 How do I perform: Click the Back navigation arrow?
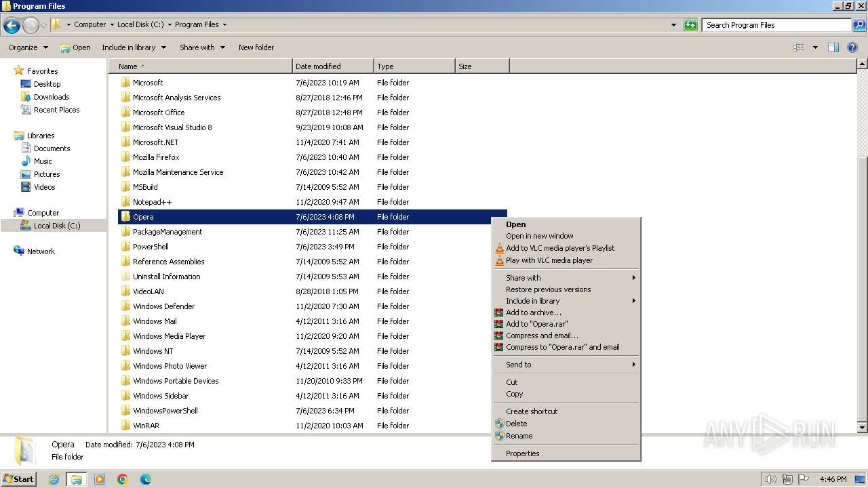pyautogui.click(x=12, y=26)
